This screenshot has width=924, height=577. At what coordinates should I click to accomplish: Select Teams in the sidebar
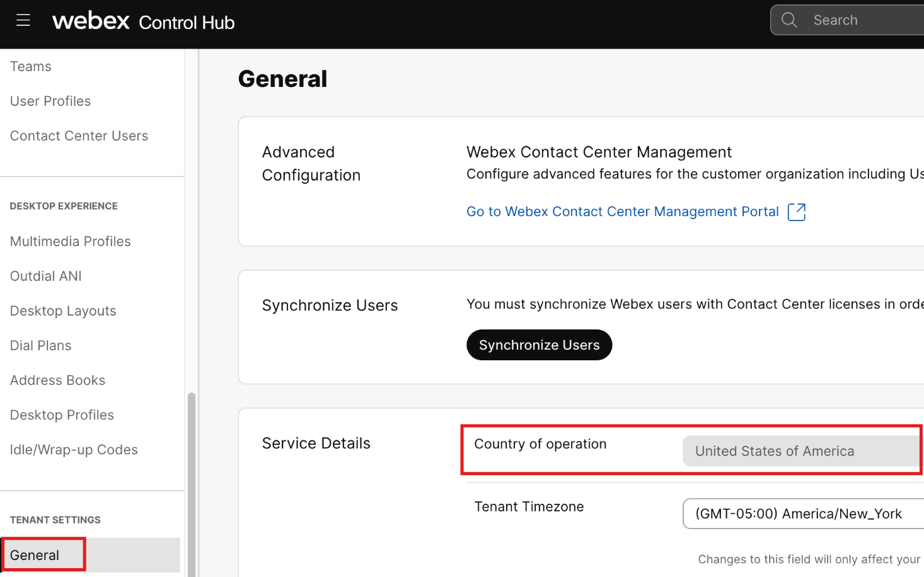(x=31, y=67)
